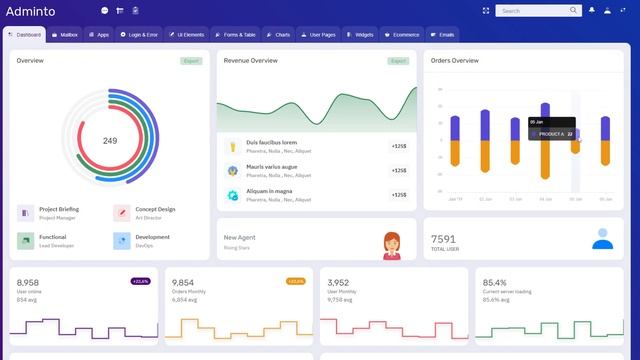
Task: Click the Project Briefing label
Action: [x=59, y=209]
